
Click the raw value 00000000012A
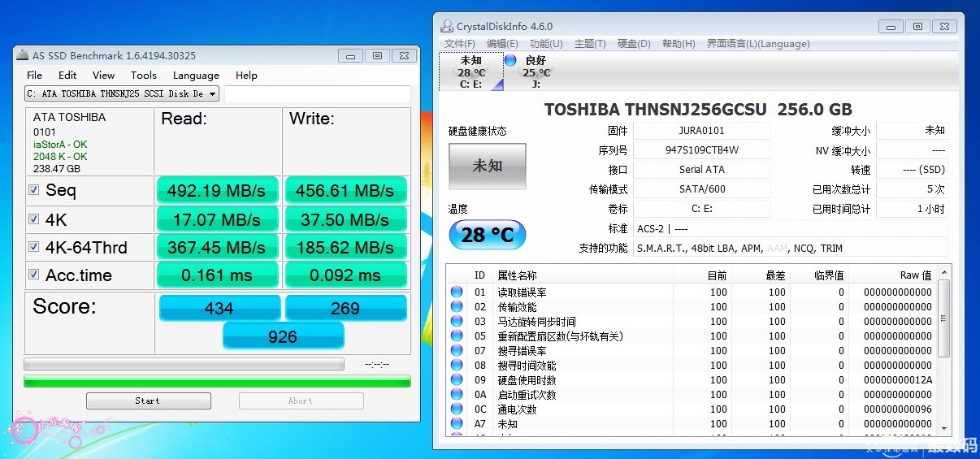(898, 380)
